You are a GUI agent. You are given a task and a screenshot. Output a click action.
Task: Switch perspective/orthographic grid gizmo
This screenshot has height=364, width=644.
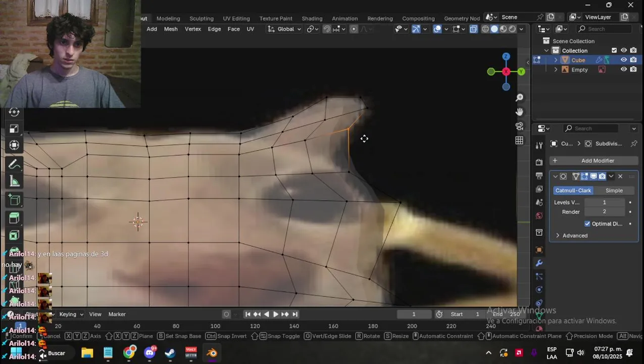(x=519, y=140)
